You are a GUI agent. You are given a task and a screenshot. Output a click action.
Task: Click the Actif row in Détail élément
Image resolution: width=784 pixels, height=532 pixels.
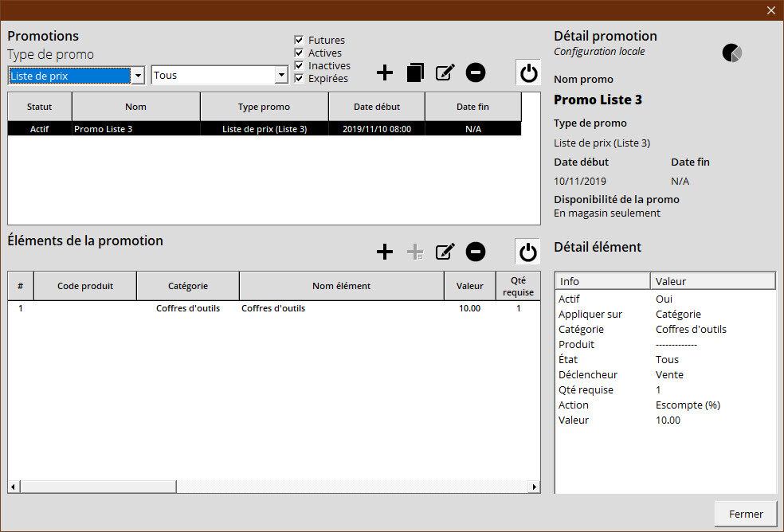665,299
